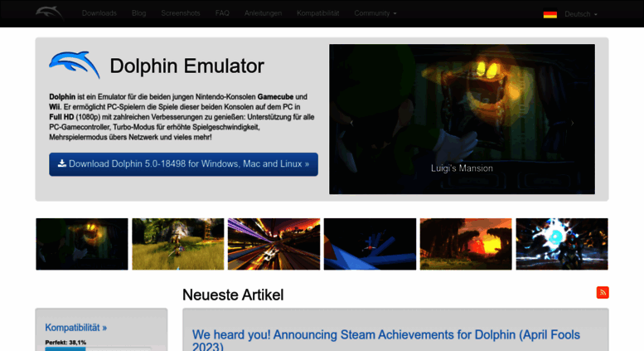This screenshot has width=644, height=351.
Task: Click the Perfekt compatibility progress bar
Action: [98, 349]
